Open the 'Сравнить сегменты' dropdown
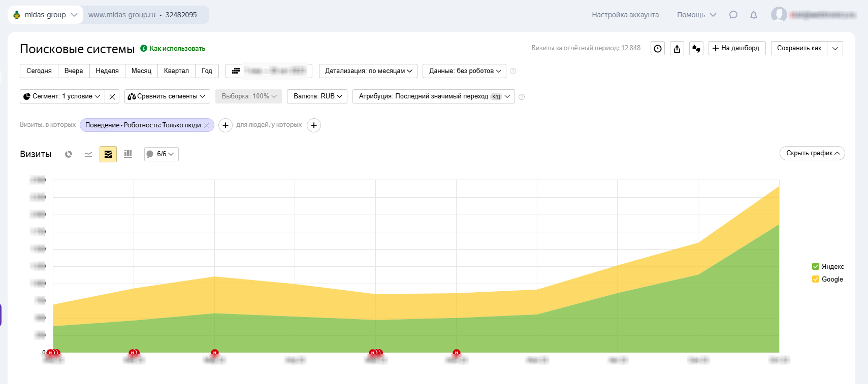 click(x=167, y=96)
